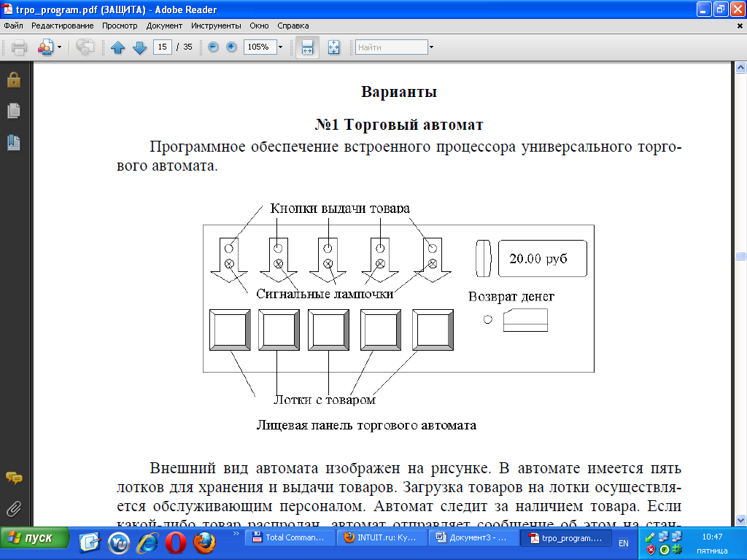Click the system clock showing 10:47
Screen dimensions: 747x560
pyautogui.click(x=712, y=537)
